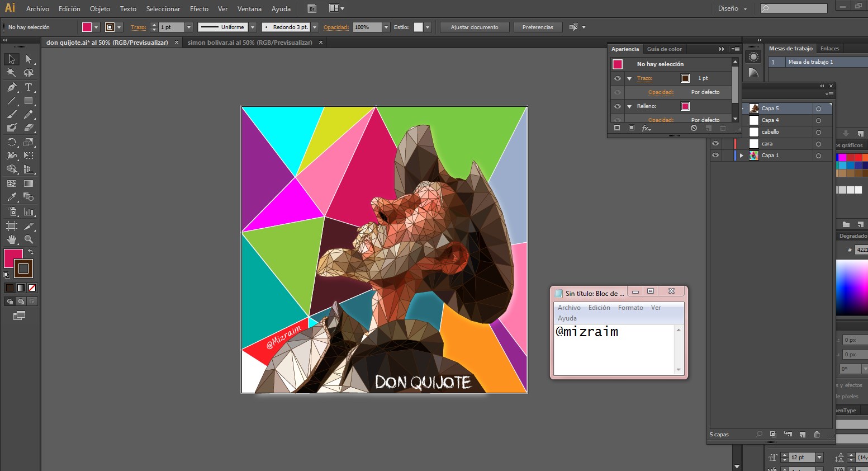Select the Blob Brush tool
This screenshot has width=868, height=471.
click(x=11, y=128)
